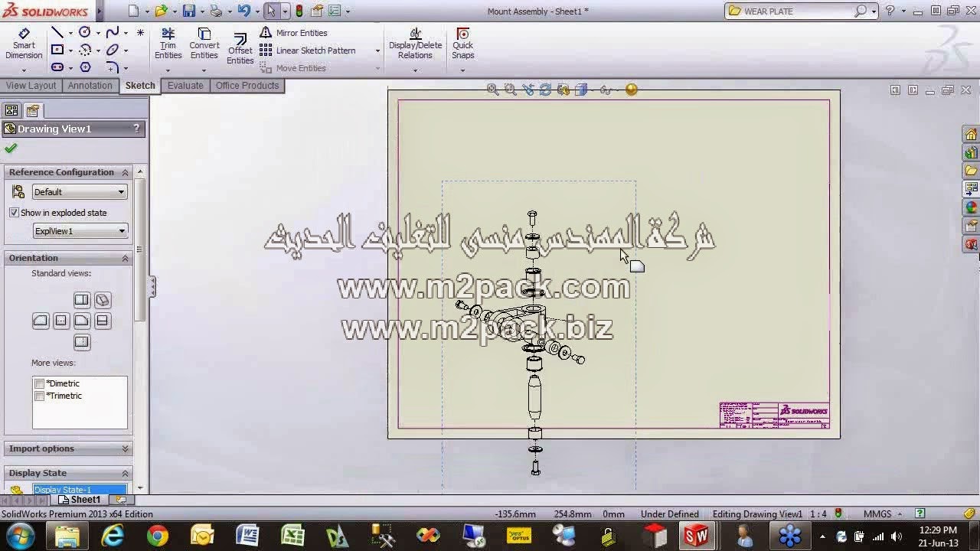This screenshot has width=980, height=551.
Task: Select the Smart Dimension tool
Action: point(24,44)
